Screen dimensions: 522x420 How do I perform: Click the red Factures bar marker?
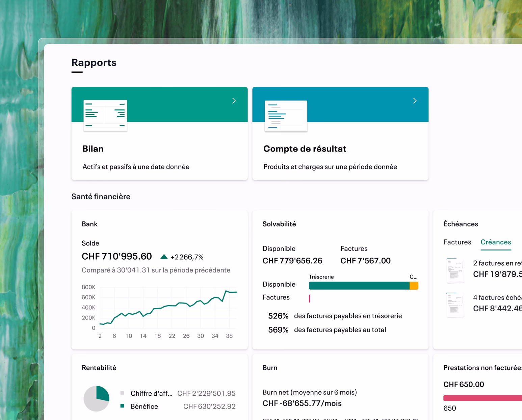click(310, 298)
